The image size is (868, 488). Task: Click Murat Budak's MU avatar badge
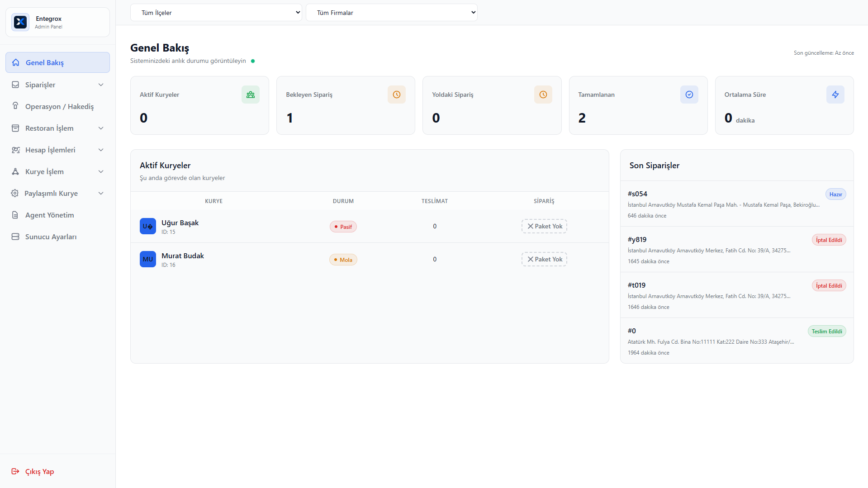click(x=148, y=259)
